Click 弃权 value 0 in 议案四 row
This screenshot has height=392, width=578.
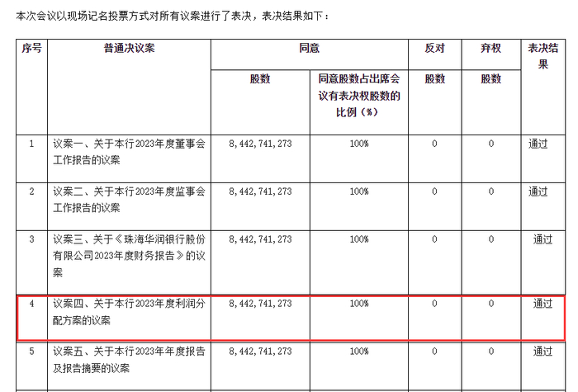point(491,304)
